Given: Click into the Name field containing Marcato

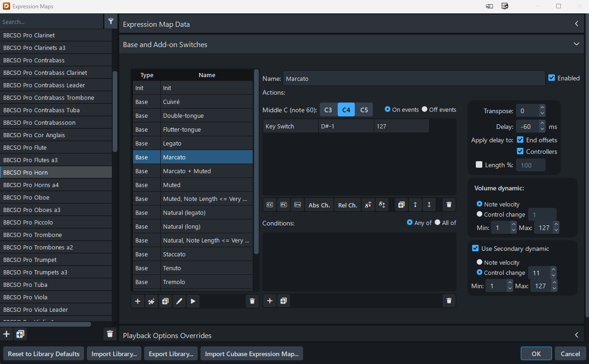Looking at the screenshot, I should tap(413, 79).
